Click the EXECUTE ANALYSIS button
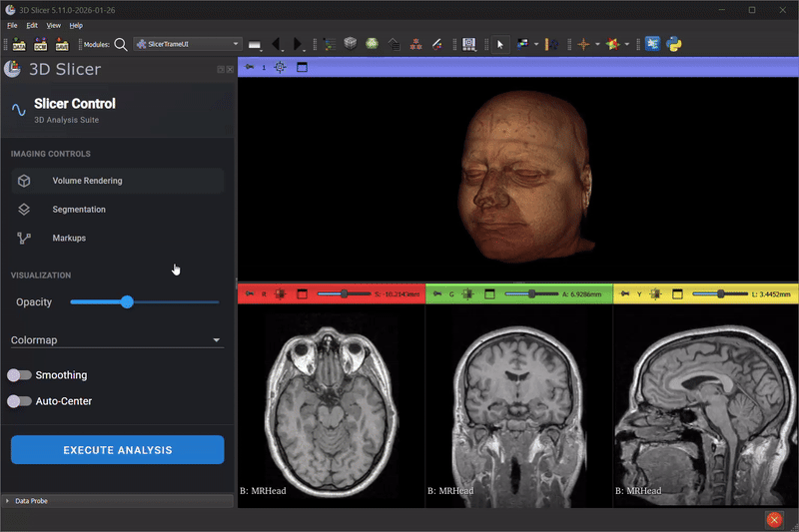 pos(117,450)
